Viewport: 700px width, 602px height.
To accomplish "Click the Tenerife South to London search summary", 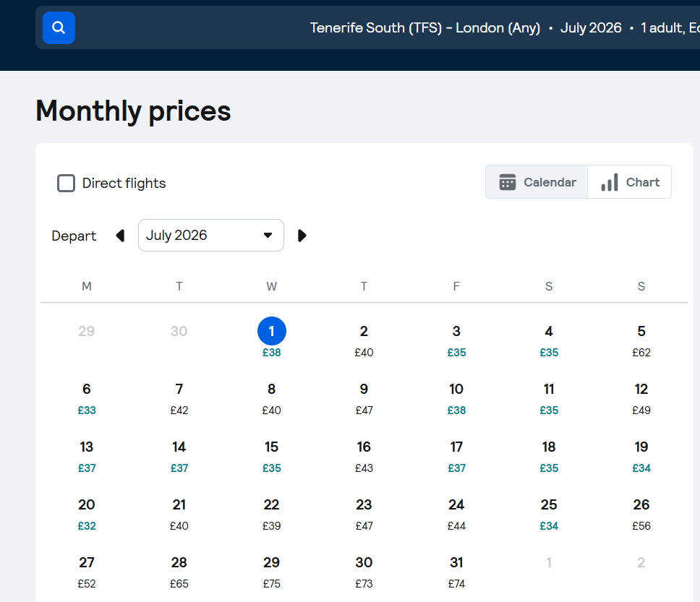I will 425,28.
